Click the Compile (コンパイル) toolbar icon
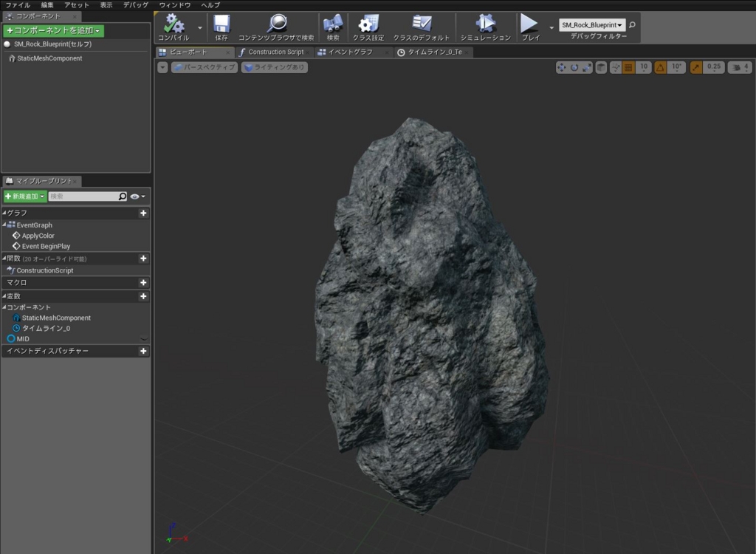 174,24
